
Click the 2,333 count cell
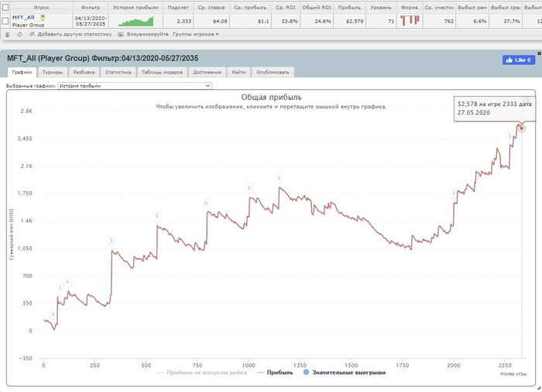pos(178,21)
